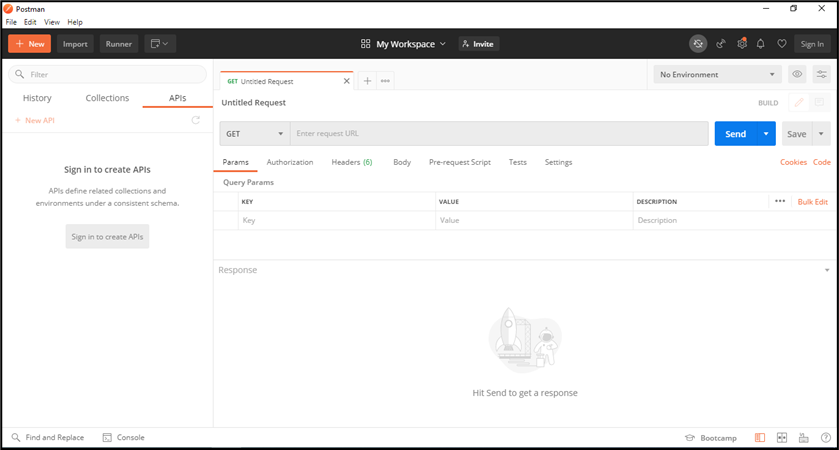
Task: Open notifications bell icon
Action: coord(760,44)
